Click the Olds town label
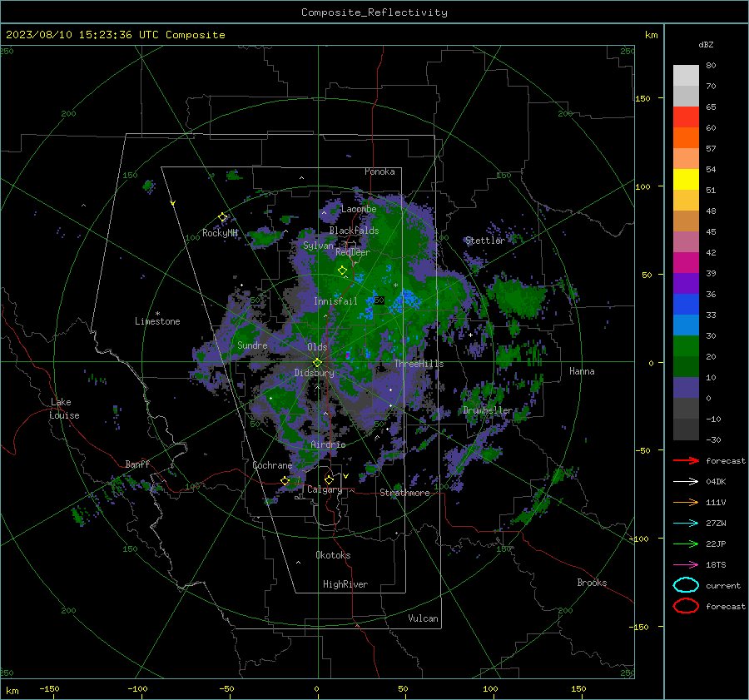Viewport: 749px width, 700px height. point(317,347)
